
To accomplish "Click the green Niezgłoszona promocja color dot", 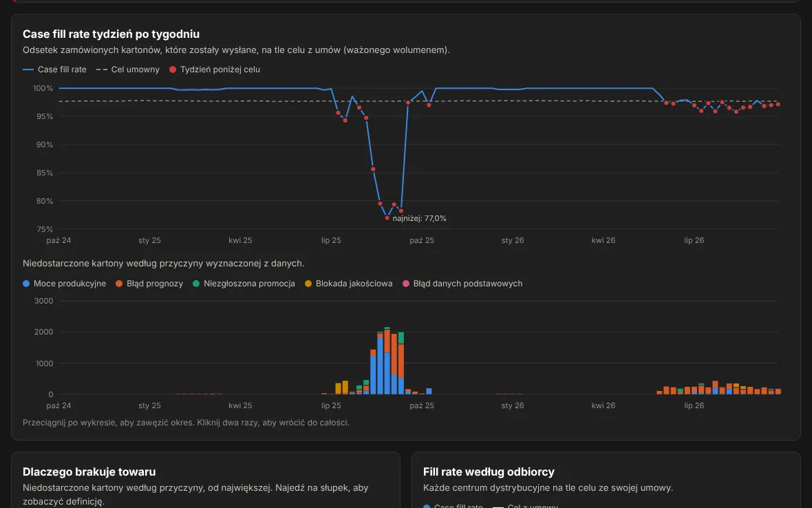I will pyautogui.click(x=196, y=284).
